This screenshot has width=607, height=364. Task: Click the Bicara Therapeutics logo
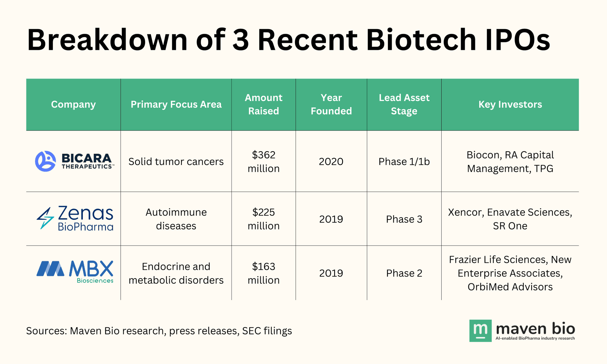point(74,161)
